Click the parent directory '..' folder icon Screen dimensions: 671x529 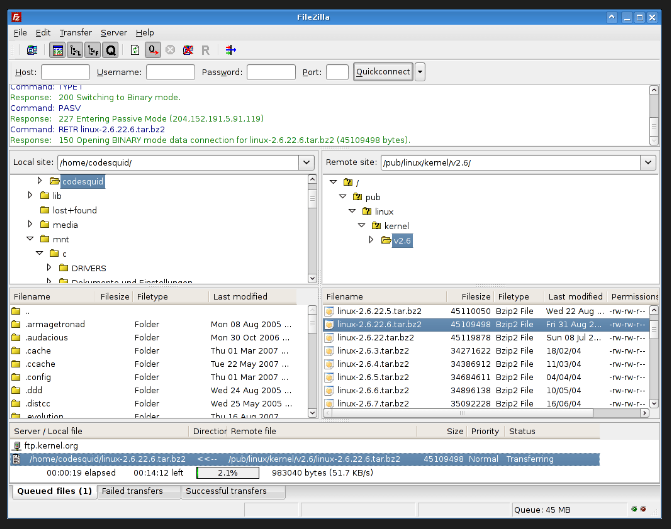16,311
